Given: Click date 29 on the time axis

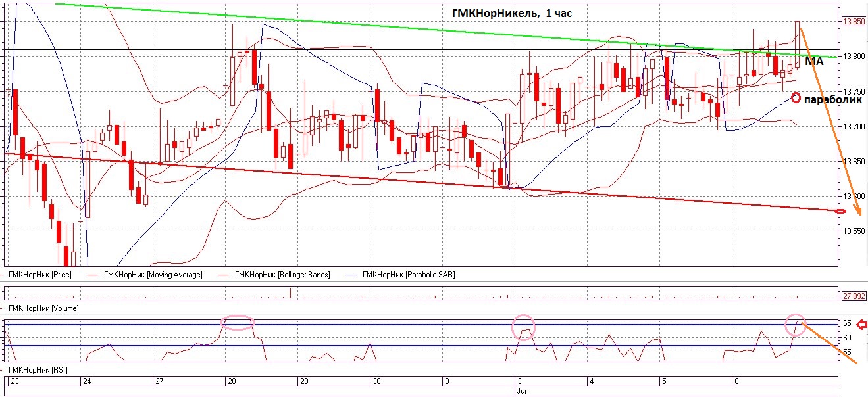Looking at the screenshot, I should 304,381.
